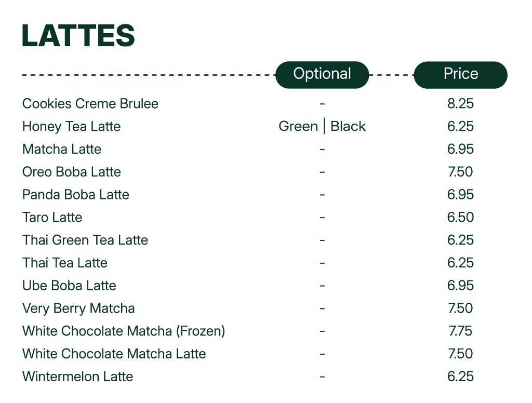The height and width of the screenshot is (403, 532).
Task: Click the 8.25 price value
Action: click(x=460, y=103)
